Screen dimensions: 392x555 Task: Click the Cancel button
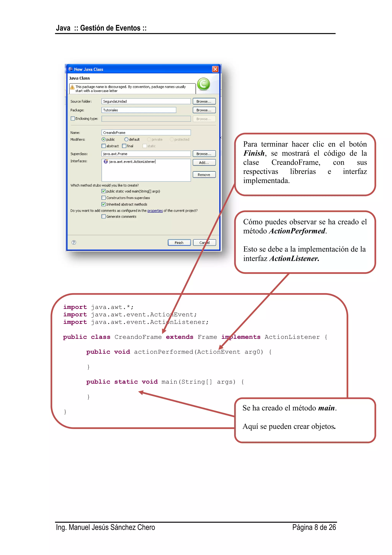click(204, 242)
